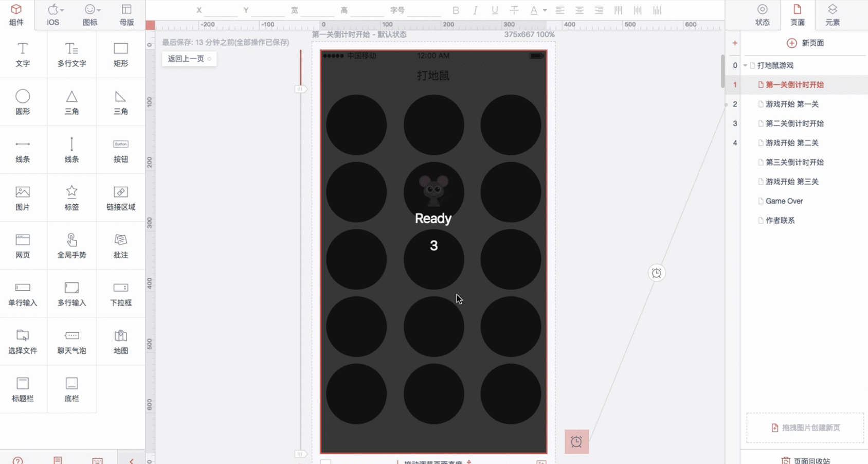868x464 pixels.
Task: Click the red plus icon above page numbers
Action: click(735, 43)
